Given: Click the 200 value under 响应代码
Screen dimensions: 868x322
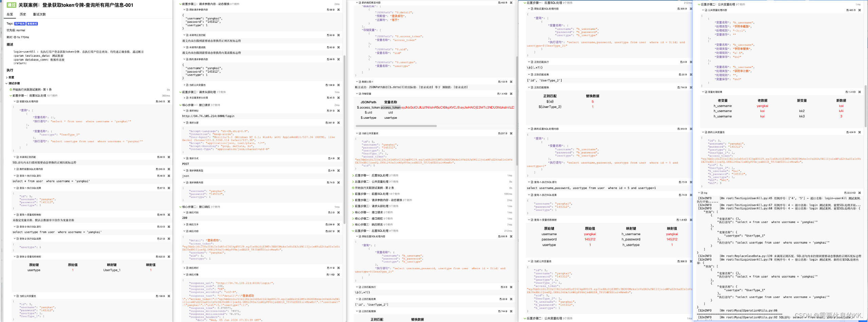Looking at the screenshot, I should click(x=185, y=218).
